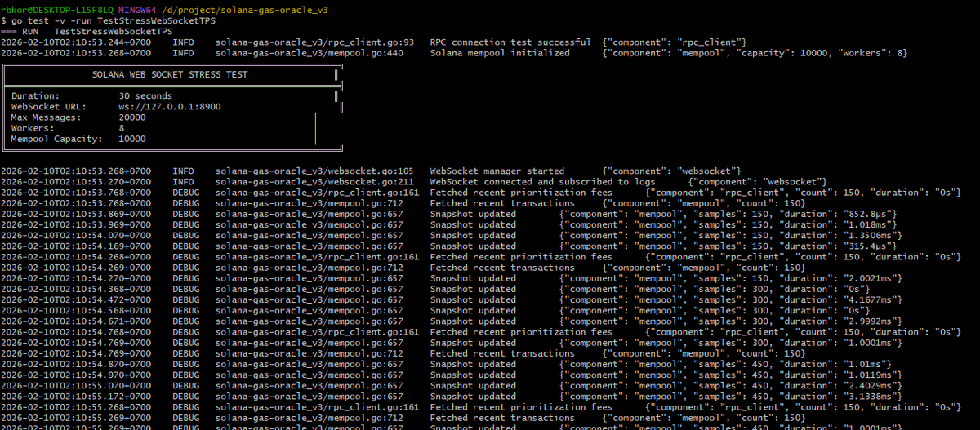Screen dimensions: 980x430
Task: Click the source reference rpc_client.go:93
Action: click(314, 42)
